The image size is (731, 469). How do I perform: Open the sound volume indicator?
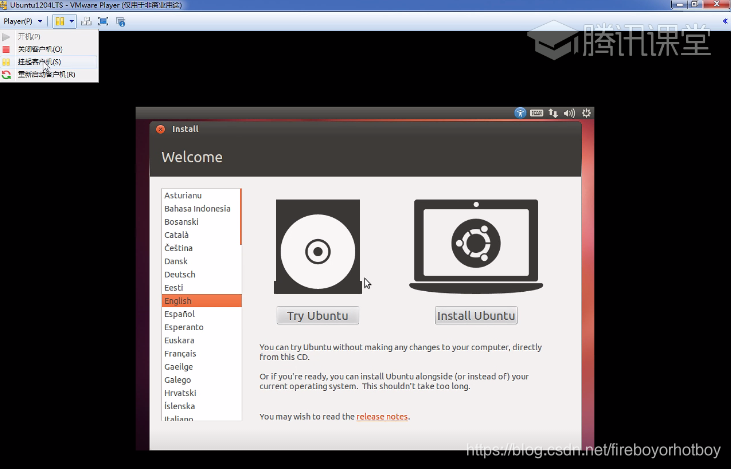tap(569, 113)
